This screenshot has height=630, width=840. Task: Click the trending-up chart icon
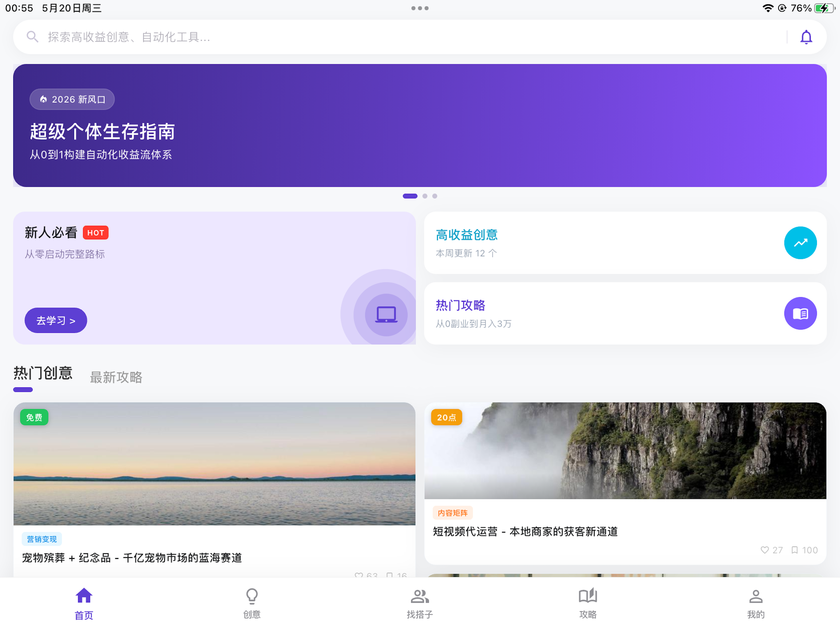coord(800,243)
